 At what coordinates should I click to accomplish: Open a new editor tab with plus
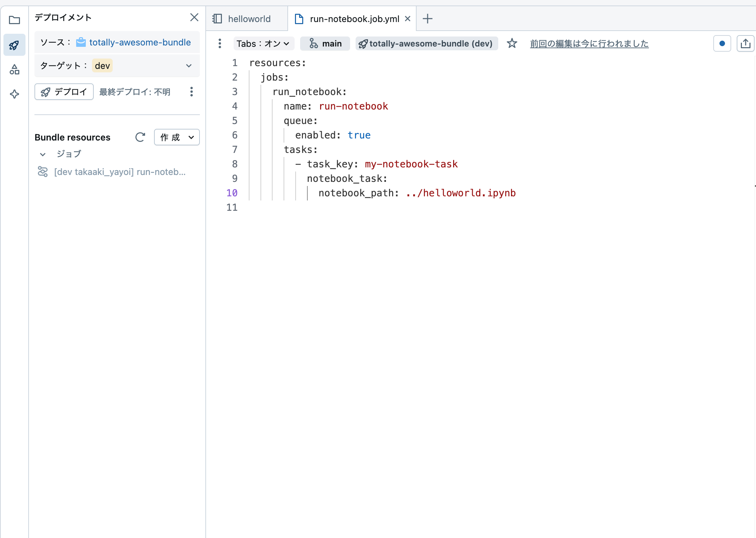pyautogui.click(x=427, y=19)
